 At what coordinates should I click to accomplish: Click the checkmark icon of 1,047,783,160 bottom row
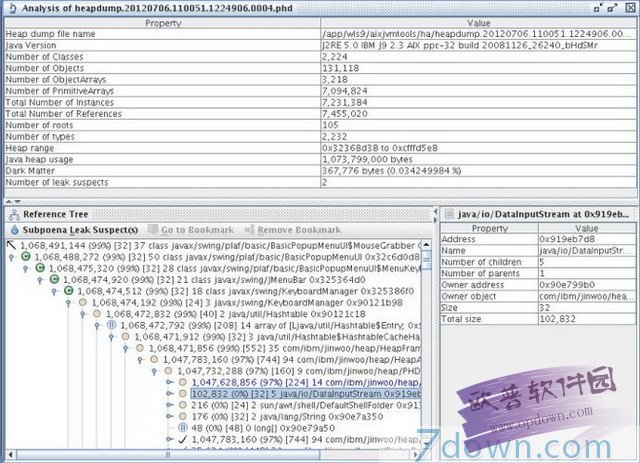(183, 440)
